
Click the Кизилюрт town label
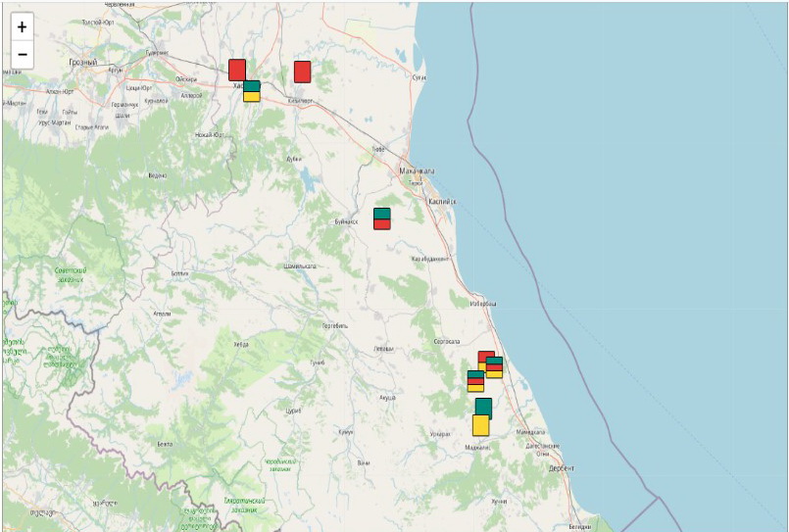coord(300,101)
